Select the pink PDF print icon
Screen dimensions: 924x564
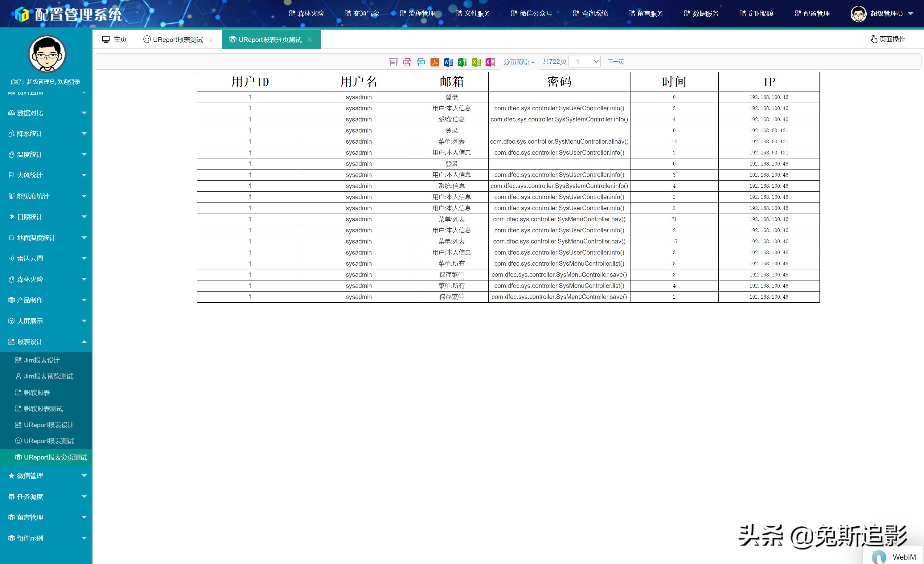[x=407, y=62]
